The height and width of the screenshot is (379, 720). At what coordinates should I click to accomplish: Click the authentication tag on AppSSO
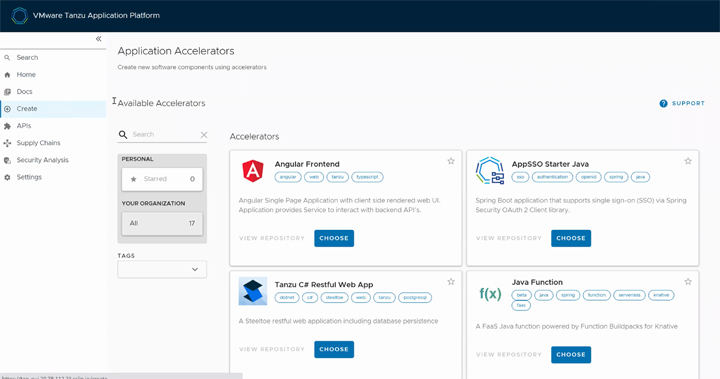tap(552, 177)
